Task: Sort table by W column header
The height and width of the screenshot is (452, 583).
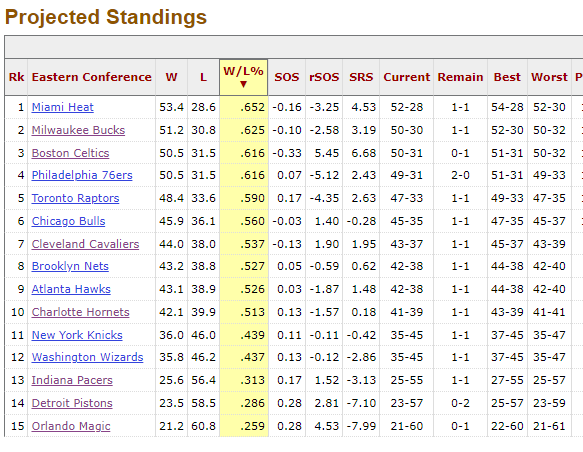Action: coord(171,77)
